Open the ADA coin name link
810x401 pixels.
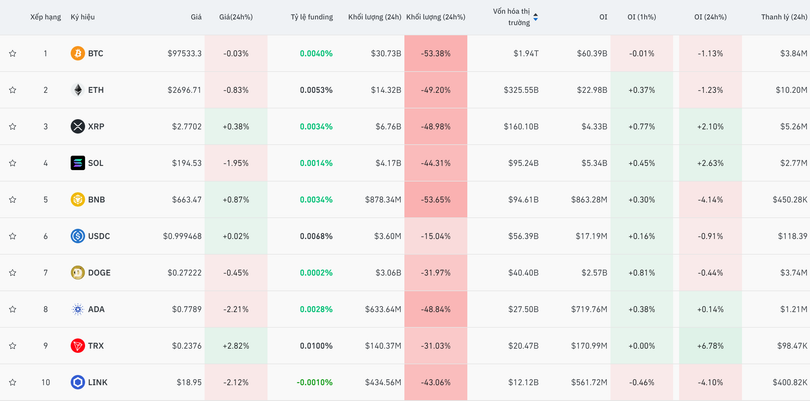[96, 309]
